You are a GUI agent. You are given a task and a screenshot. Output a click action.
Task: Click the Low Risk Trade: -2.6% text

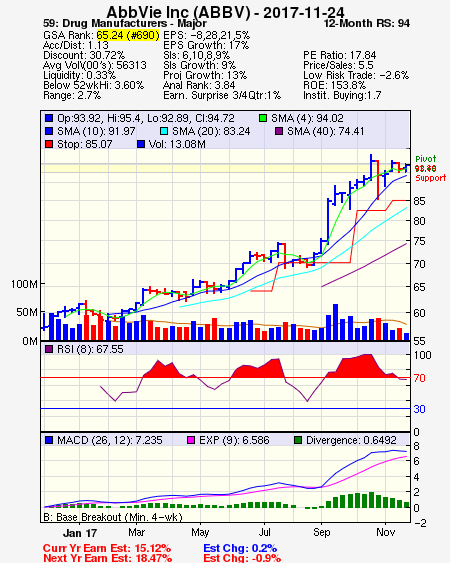click(x=356, y=75)
